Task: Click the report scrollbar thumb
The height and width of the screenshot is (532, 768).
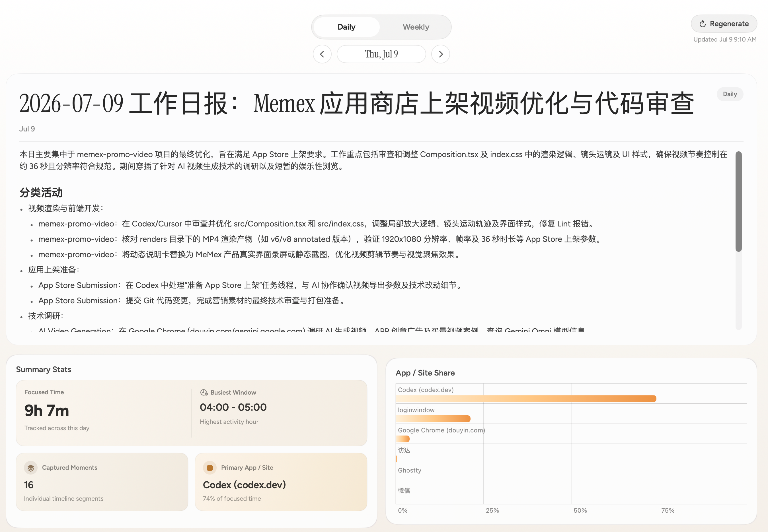Action: click(739, 201)
